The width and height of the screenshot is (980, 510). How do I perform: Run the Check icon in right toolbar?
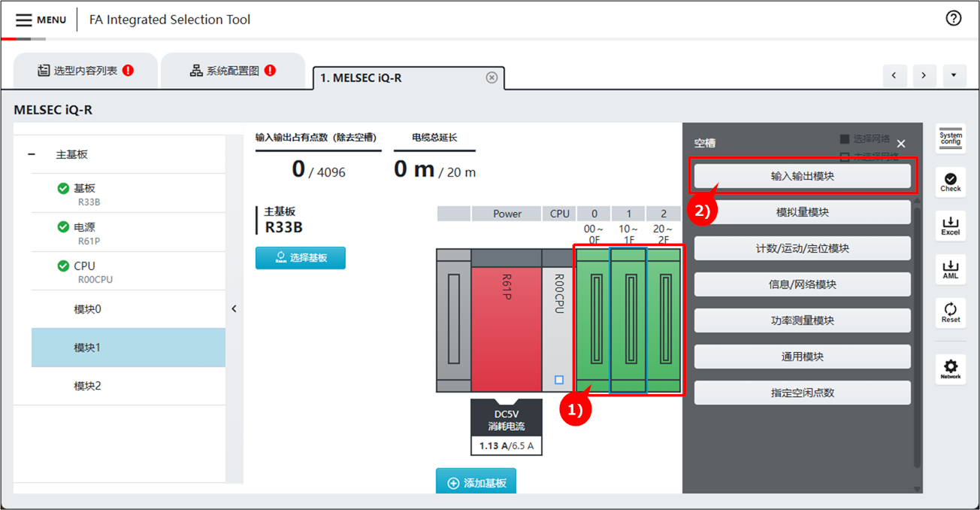(x=950, y=181)
